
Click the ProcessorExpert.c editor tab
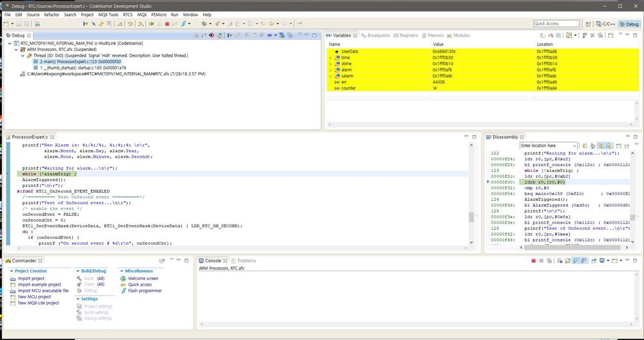pos(30,137)
